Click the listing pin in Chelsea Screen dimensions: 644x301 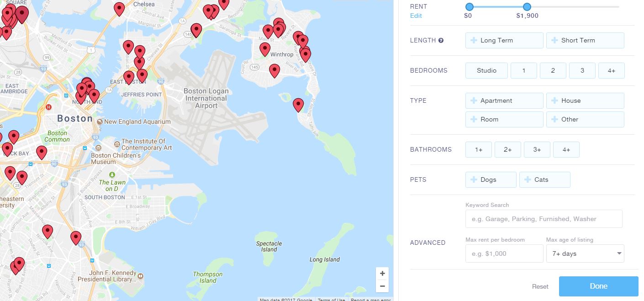click(x=119, y=9)
